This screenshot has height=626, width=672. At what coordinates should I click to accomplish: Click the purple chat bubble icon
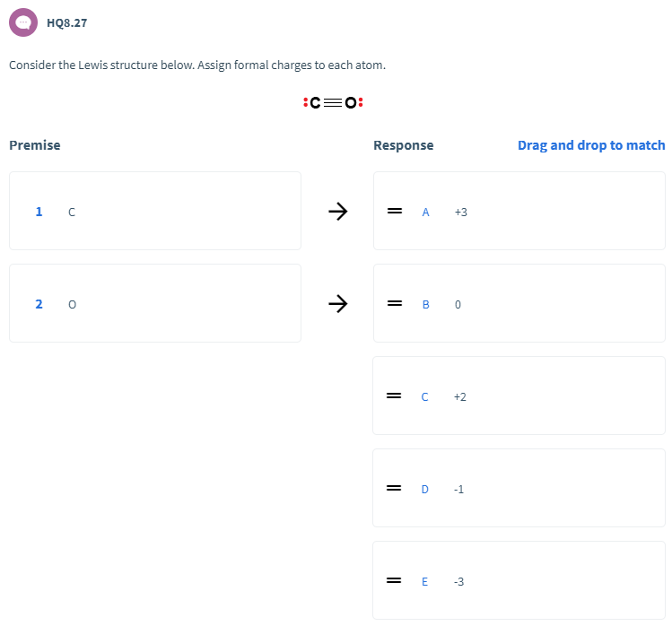(x=22, y=22)
